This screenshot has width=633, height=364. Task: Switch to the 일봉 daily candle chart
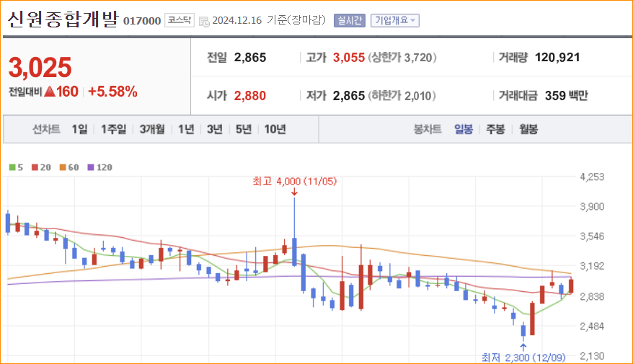coord(464,129)
